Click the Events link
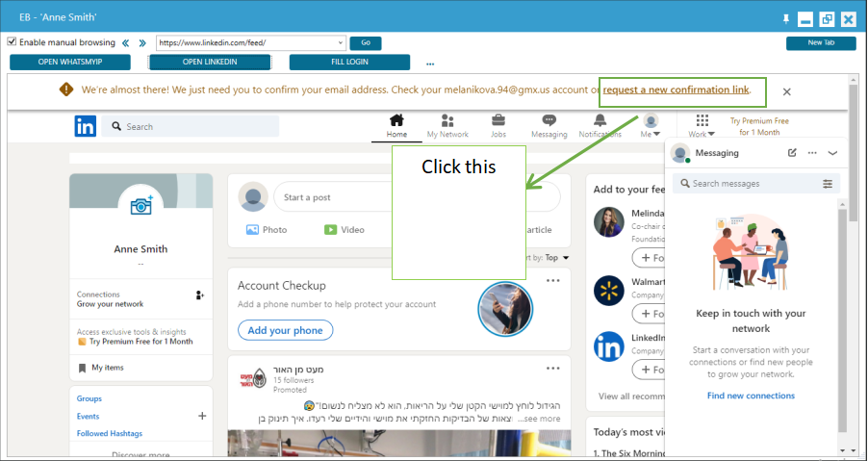This screenshot has height=461, width=868. 88,416
